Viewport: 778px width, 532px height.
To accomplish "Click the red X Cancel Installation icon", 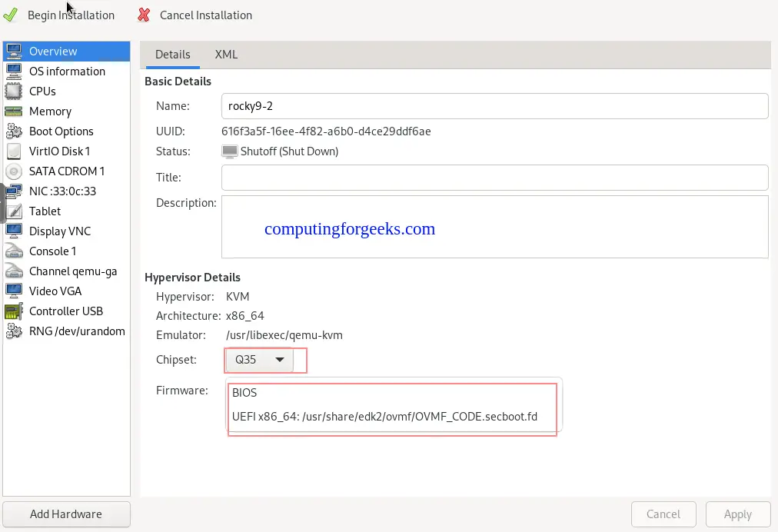I will (x=144, y=15).
